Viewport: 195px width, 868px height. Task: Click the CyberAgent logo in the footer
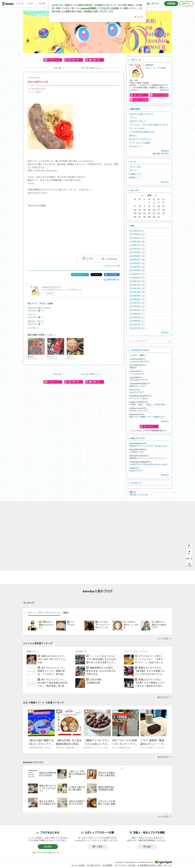(163, 862)
